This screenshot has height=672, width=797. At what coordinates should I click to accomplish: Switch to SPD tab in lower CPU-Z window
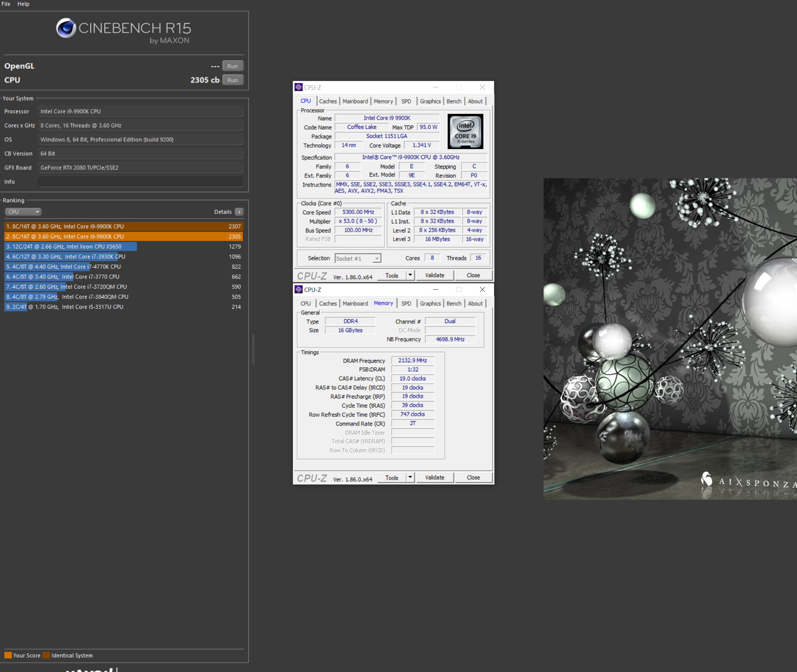(406, 304)
